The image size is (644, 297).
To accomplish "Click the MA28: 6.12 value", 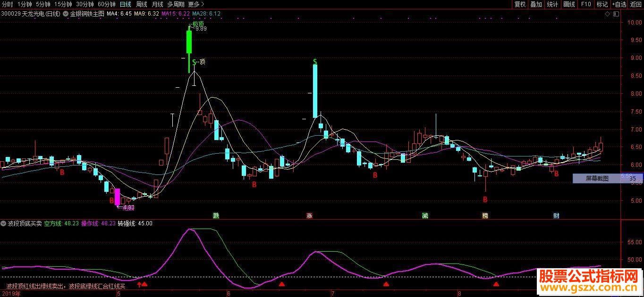I will point(206,14).
